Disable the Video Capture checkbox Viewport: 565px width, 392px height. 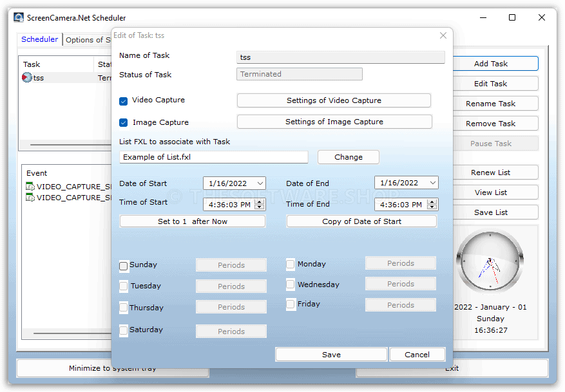124,100
